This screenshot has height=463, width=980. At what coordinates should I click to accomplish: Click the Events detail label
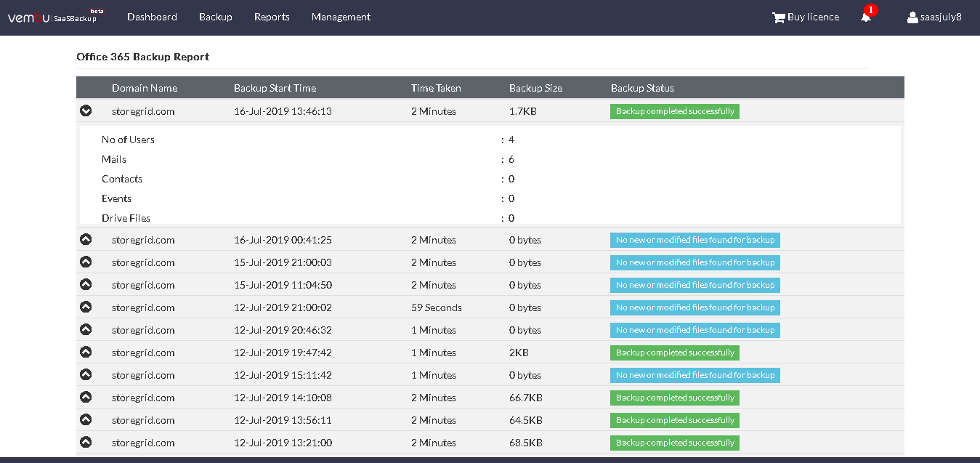tap(116, 198)
